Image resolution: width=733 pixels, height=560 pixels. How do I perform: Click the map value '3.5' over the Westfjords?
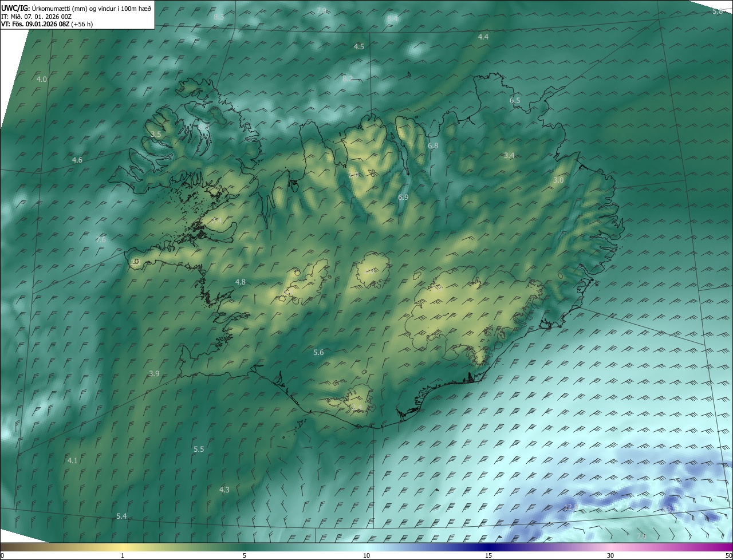coord(156,134)
